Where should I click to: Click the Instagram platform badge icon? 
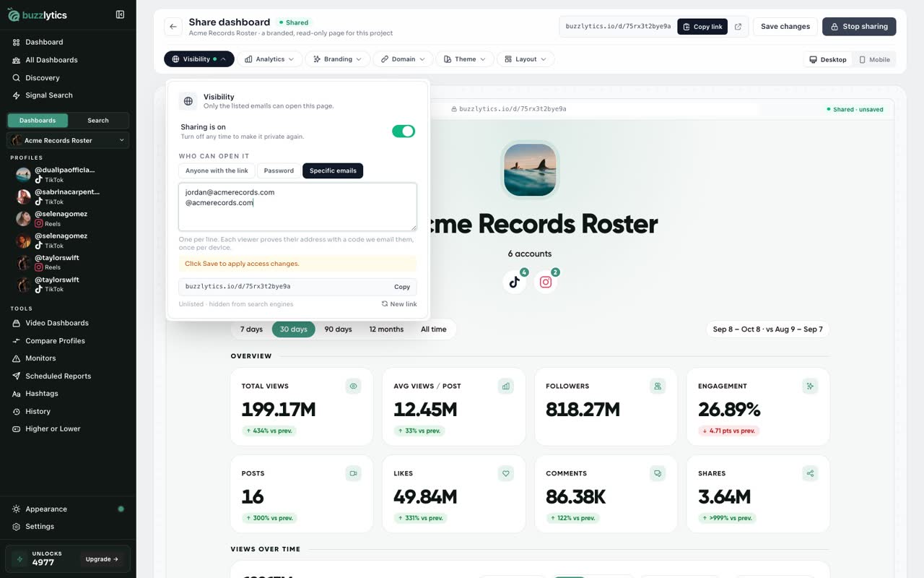[546, 282]
